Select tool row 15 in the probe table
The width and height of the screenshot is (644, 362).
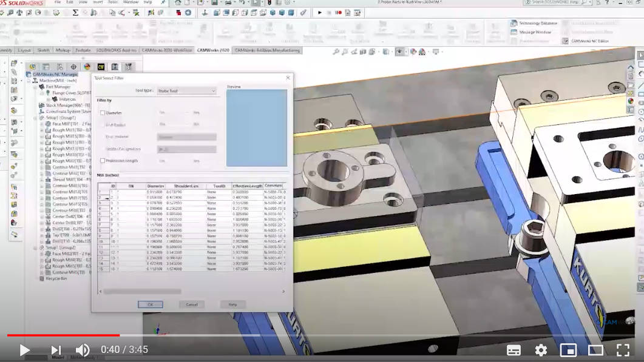[x=192, y=269]
